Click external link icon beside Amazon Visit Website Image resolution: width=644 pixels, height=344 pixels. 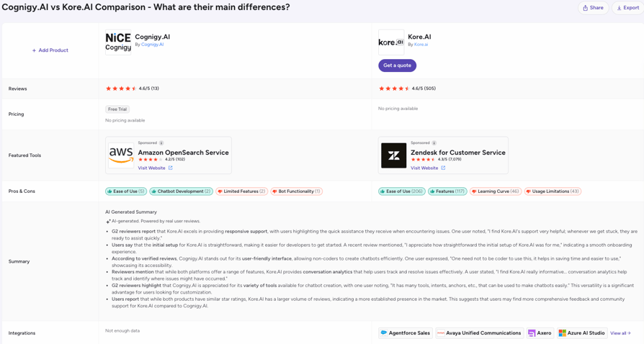pyautogui.click(x=171, y=168)
